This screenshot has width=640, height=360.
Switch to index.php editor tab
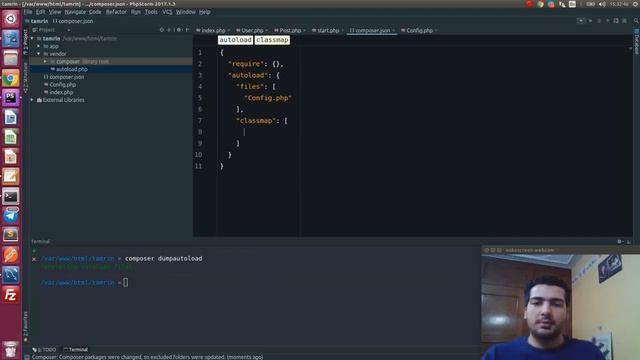[x=213, y=30]
